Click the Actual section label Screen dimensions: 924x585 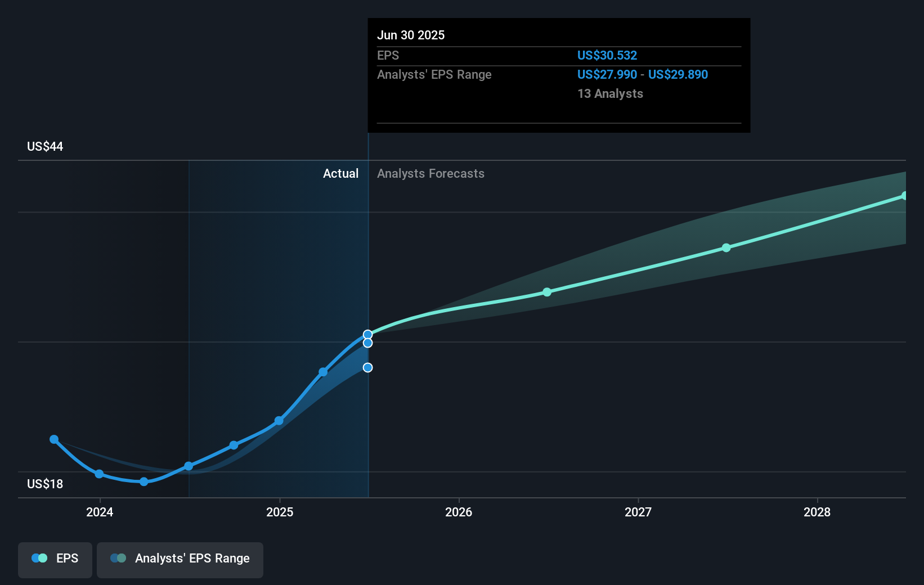point(340,173)
